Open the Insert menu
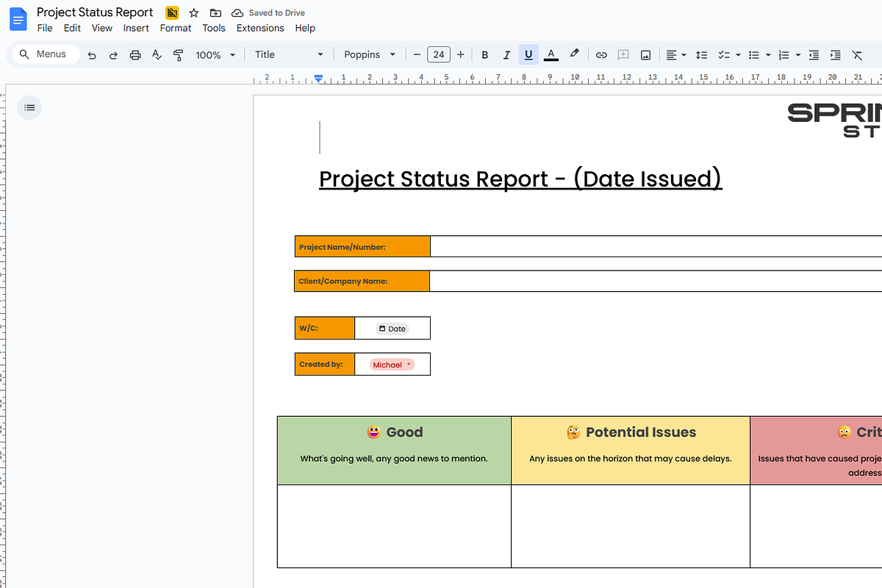Screen dimensions: 882x588 pos(136,28)
